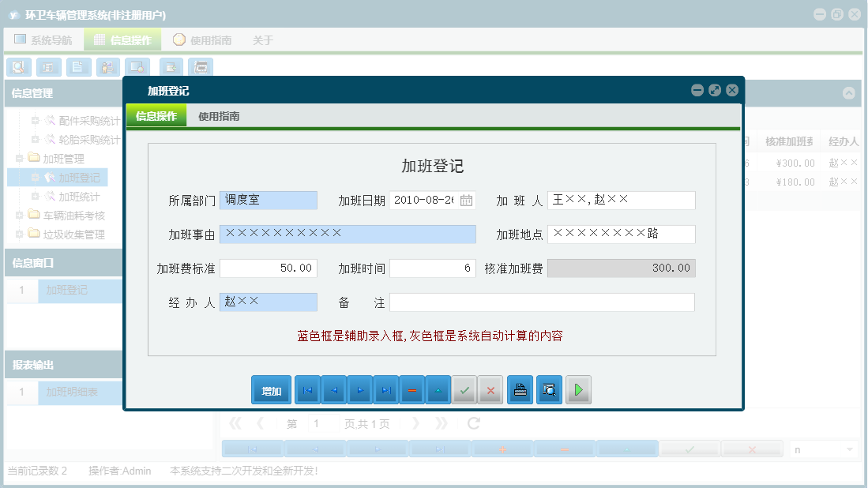The image size is (868, 488).
Task: Go to the previous record
Action: pyautogui.click(x=333, y=389)
